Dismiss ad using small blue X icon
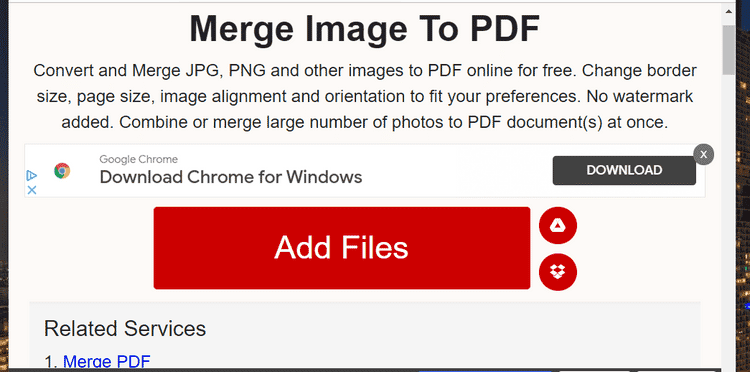Viewport: 750px width, 372px height. coord(32,190)
